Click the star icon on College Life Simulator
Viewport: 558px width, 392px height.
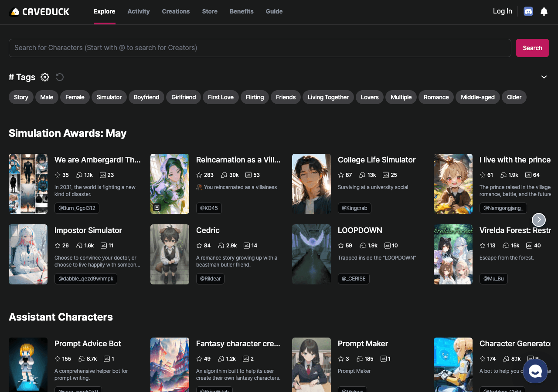[x=340, y=175]
